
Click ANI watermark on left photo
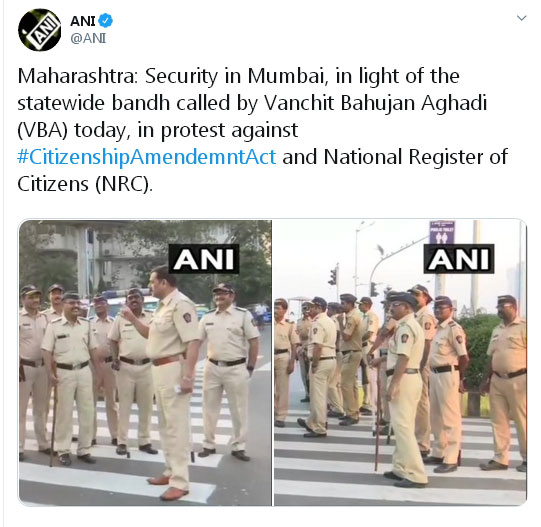point(204,259)
